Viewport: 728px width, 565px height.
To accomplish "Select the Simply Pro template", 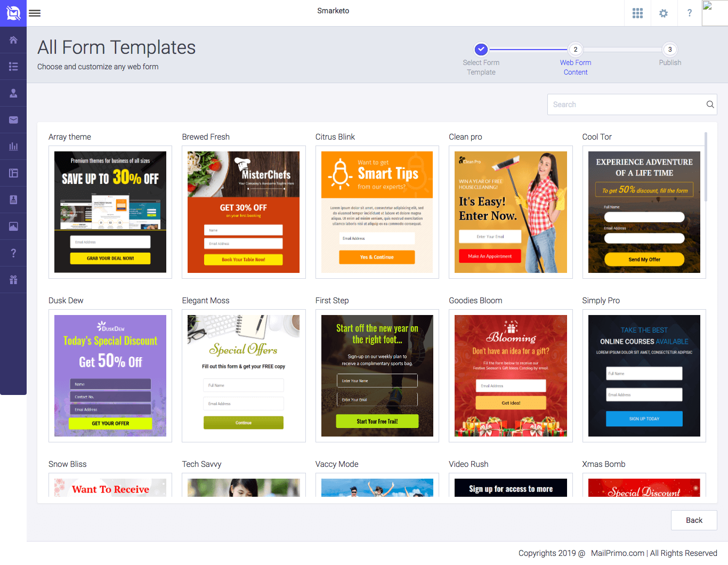I will point(644,376).
